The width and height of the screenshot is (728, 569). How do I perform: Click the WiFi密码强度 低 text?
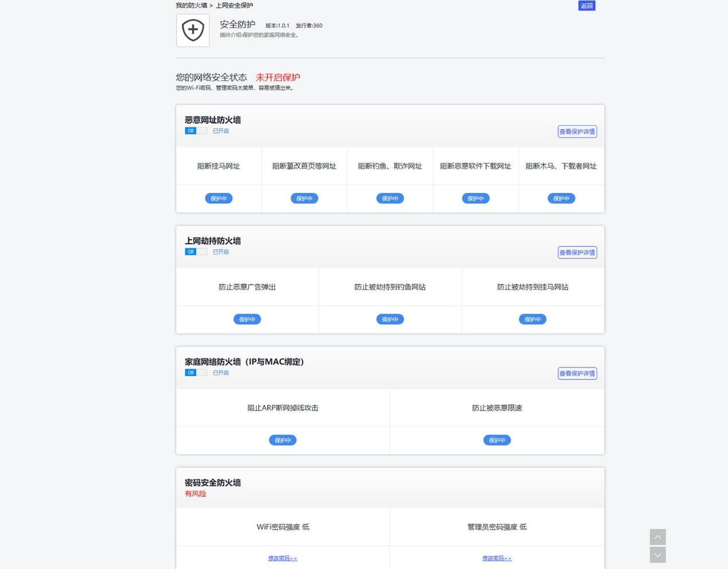[x=283, y=527]
